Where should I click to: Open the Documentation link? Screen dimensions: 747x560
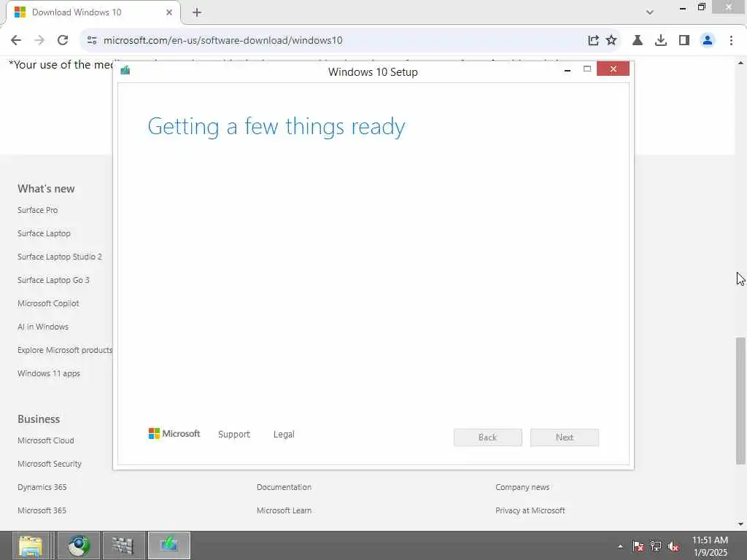(x=284, y=487)
